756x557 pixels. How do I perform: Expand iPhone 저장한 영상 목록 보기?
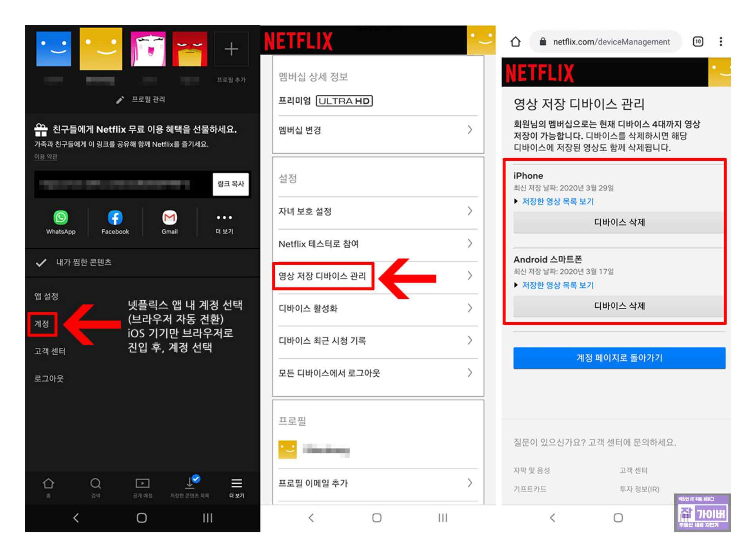[x=557, y=202]
